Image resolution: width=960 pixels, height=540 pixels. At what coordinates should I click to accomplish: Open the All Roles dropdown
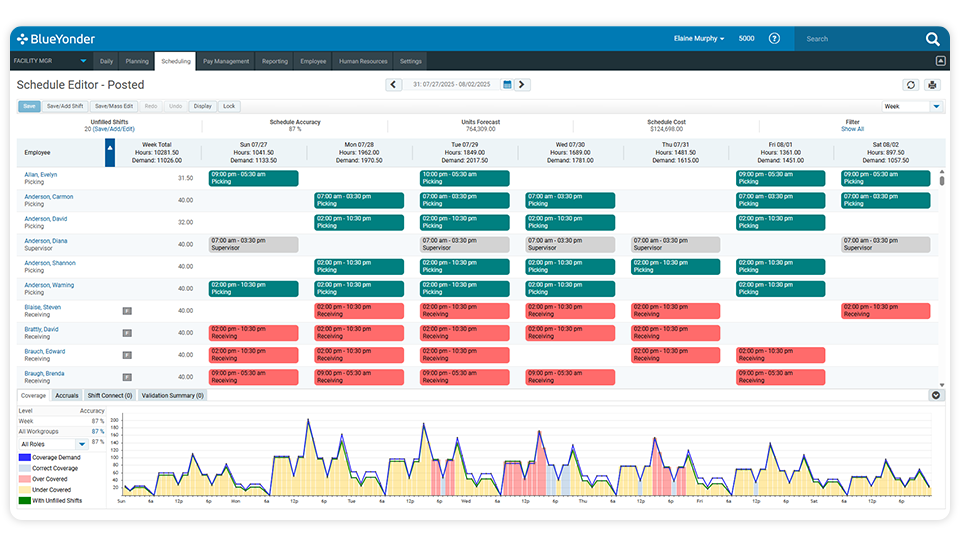tap(54, 444)
